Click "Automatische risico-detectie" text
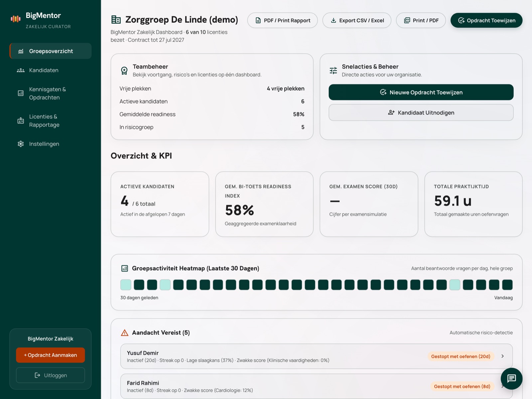Viewport: 532px width, 399px height. pyautogui.click(x=481, y=332)
